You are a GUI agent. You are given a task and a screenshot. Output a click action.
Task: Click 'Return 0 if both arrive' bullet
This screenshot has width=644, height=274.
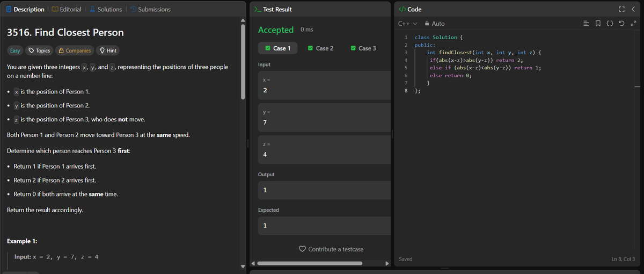[x=65, y=194]
